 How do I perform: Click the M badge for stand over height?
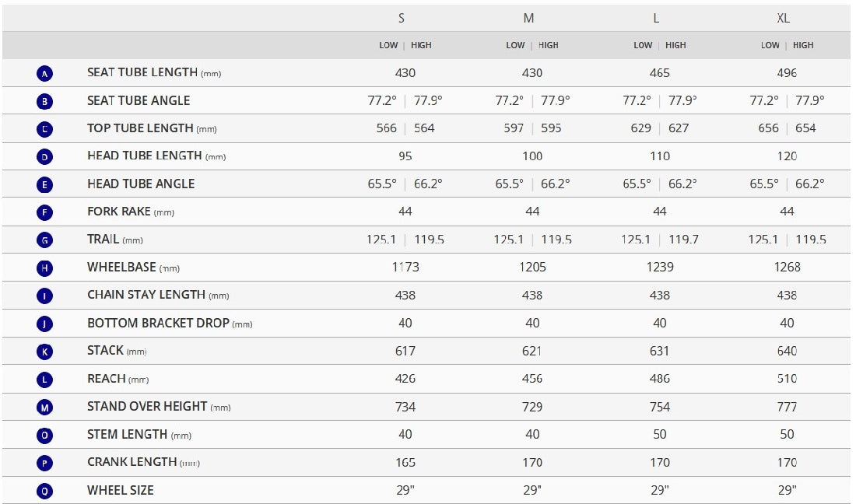tap(44, 407)
